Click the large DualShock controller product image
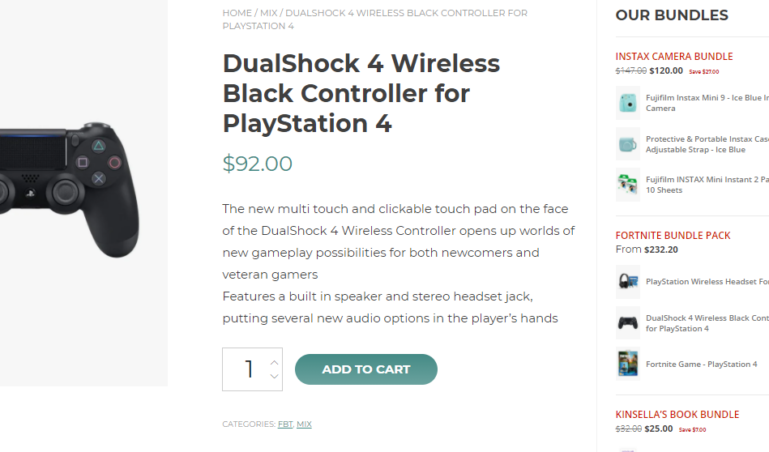769x452 pixels. click(69, 190)
